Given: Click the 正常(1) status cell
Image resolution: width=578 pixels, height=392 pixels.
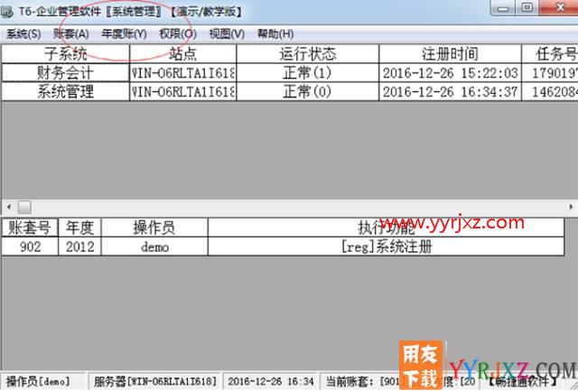Looking at the screenshot, I should [307, 72].
